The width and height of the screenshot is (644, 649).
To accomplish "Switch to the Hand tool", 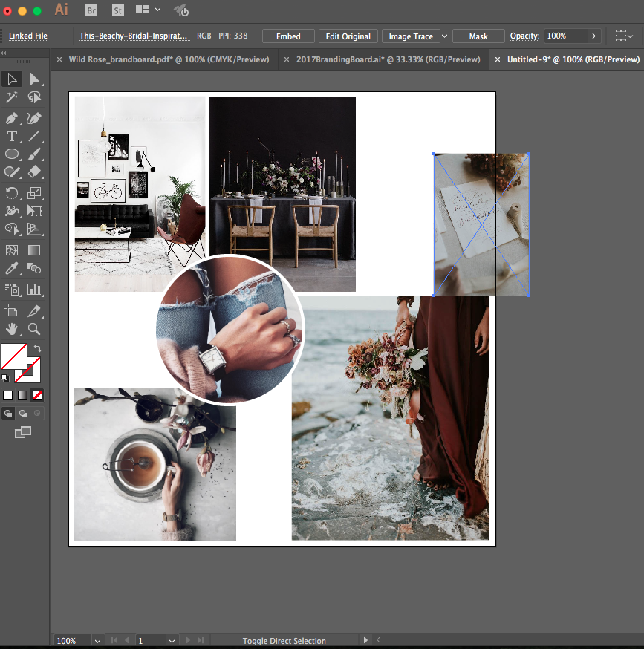I will pos(12,329).
